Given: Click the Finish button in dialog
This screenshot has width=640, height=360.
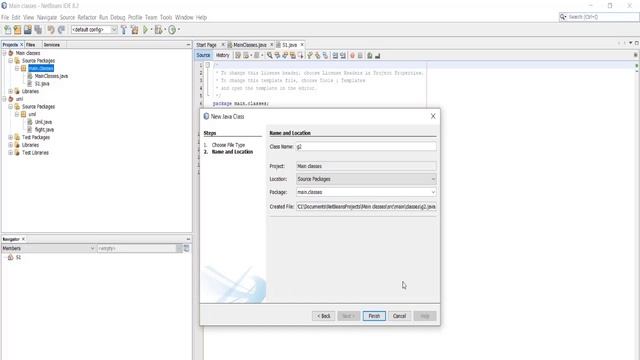Looking at the screenshot, I should click(x=374, y=316).
